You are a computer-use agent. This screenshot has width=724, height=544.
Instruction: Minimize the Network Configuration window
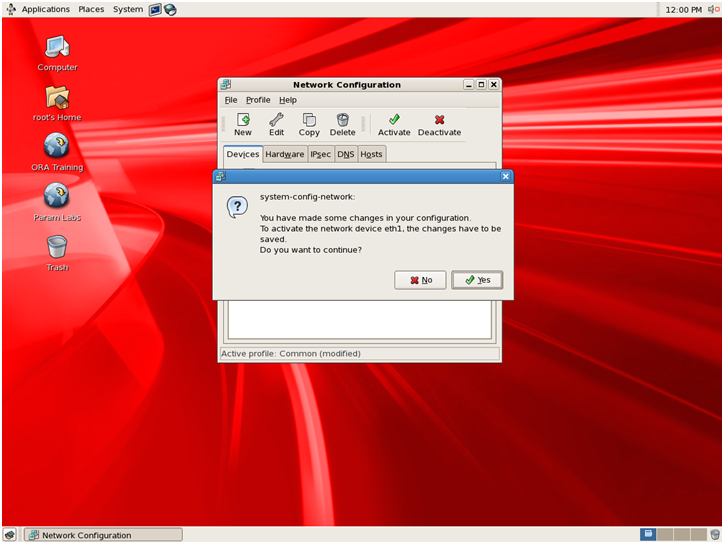click(x=469, y=85)
